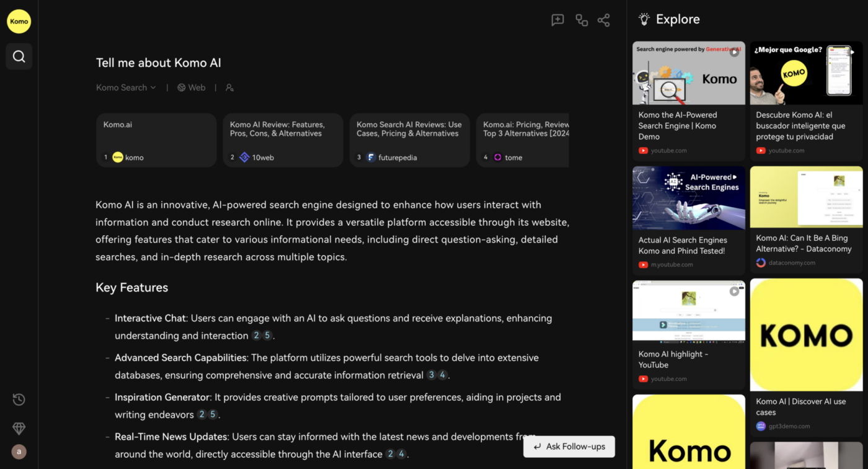Click gpt3demo.com source text
Viewport: 868px width, 469px height.
click(x=790, y=426)
